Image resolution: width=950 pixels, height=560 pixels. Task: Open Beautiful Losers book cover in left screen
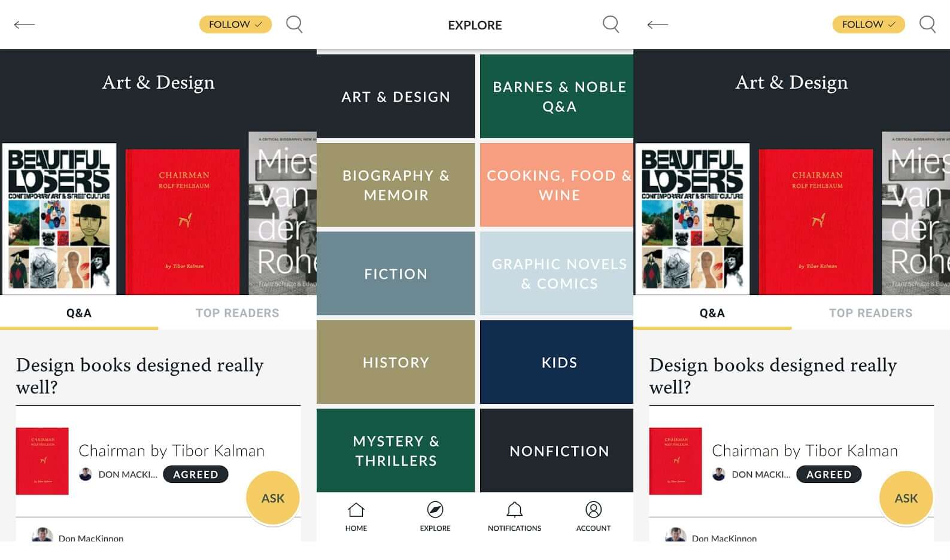59,219
